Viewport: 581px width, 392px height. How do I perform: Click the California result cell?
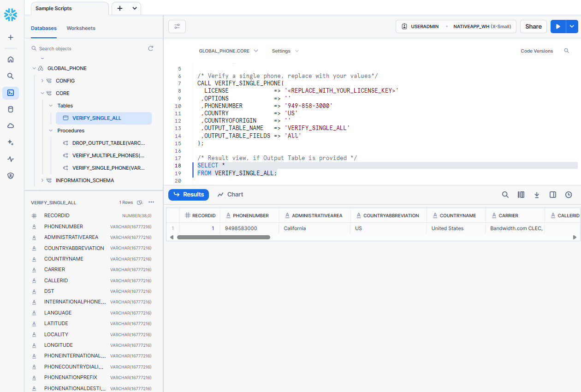314,228
